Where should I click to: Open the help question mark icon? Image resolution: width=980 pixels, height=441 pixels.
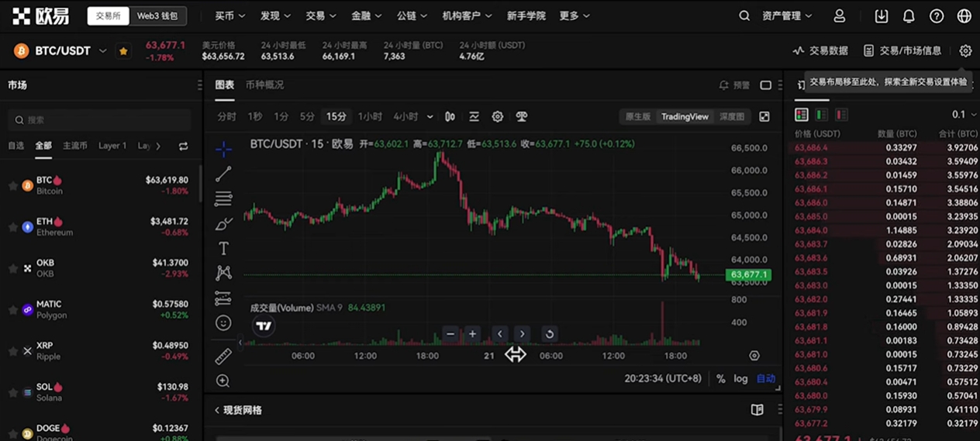pos(937,16)
